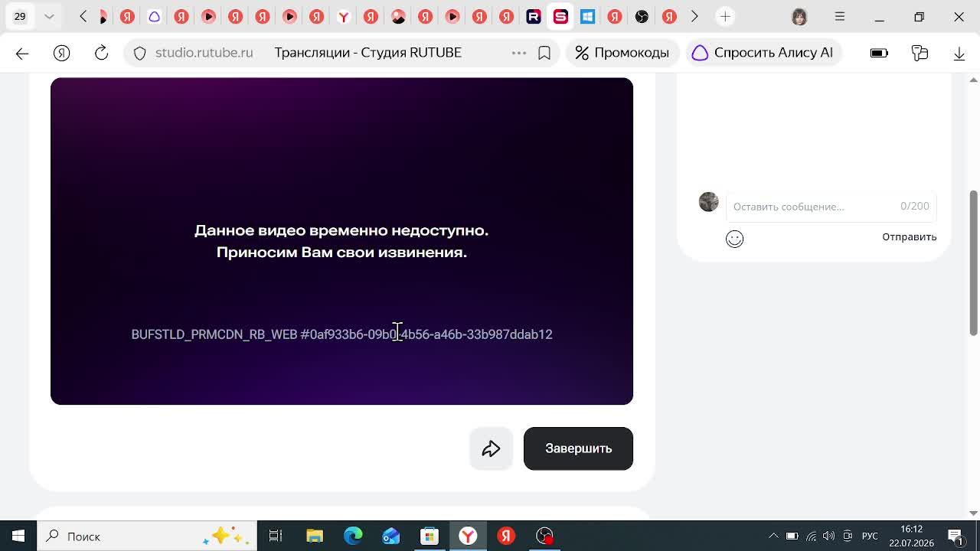Click the video error code text
The height and width of the screenshot is (551, 980).
(341, 334)
